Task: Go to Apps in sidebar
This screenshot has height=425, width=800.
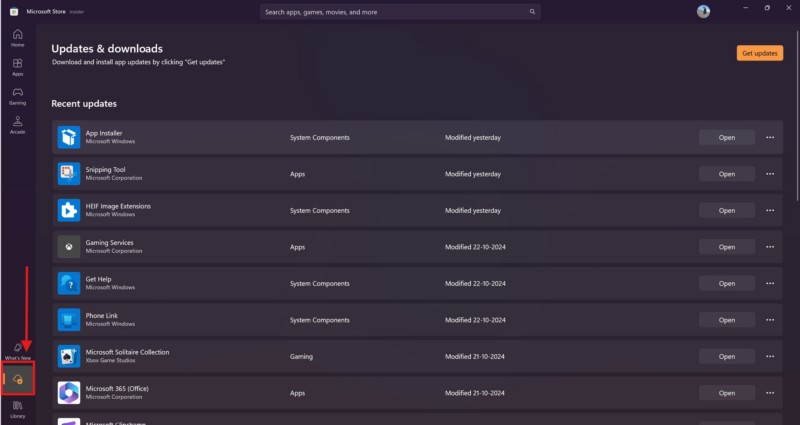Action: (17, 66)
